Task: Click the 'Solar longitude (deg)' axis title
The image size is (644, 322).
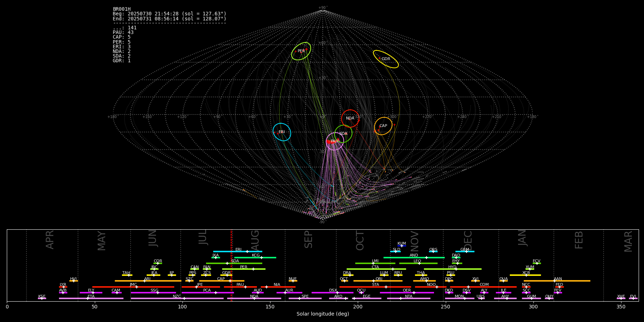Action: [323, 314]
